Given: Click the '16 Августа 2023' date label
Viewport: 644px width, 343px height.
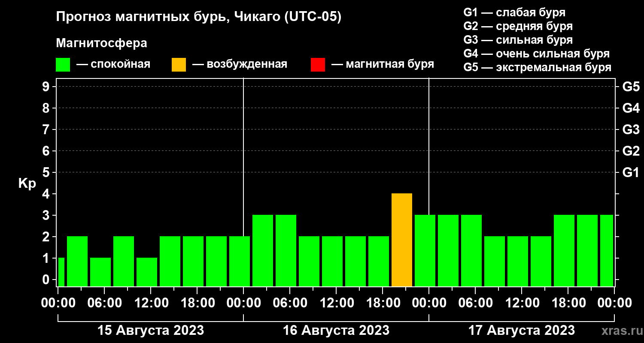Looking at the screenshot, I should 336,331.
